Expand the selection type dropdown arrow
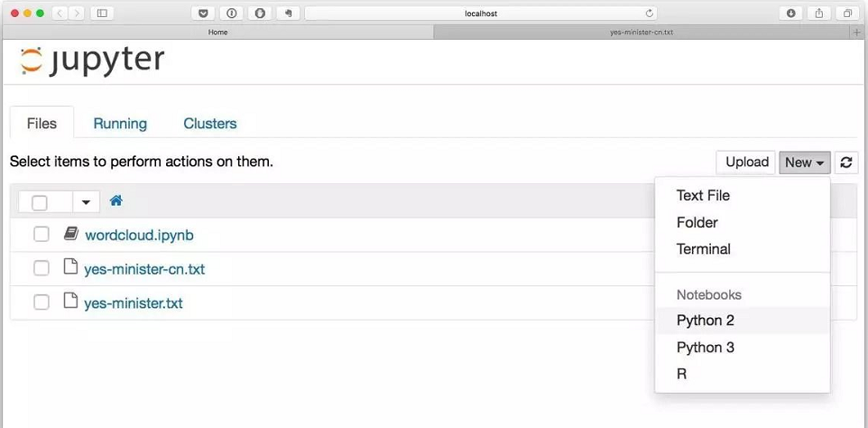This screenshot has height=428, width=868. click(86, 202)
